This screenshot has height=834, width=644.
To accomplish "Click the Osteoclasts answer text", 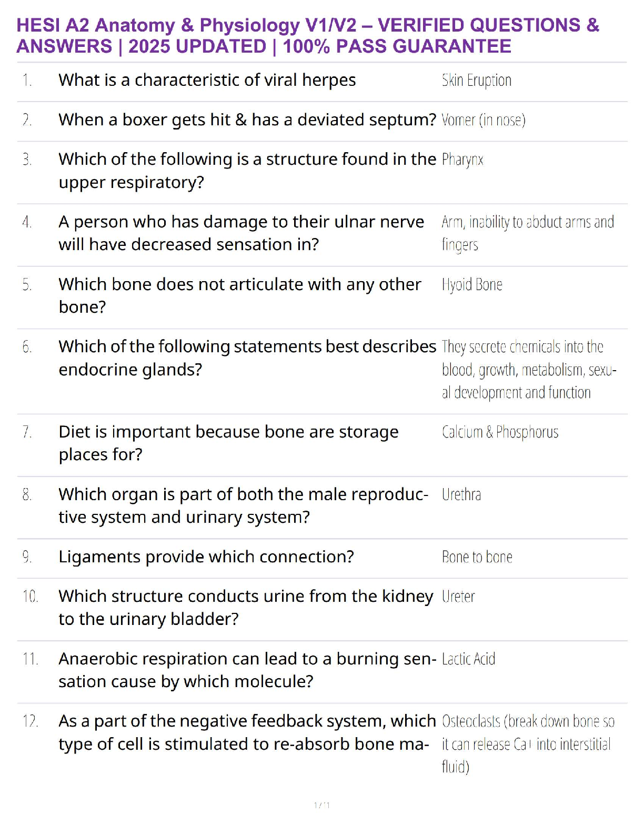I will coord(528,744).
